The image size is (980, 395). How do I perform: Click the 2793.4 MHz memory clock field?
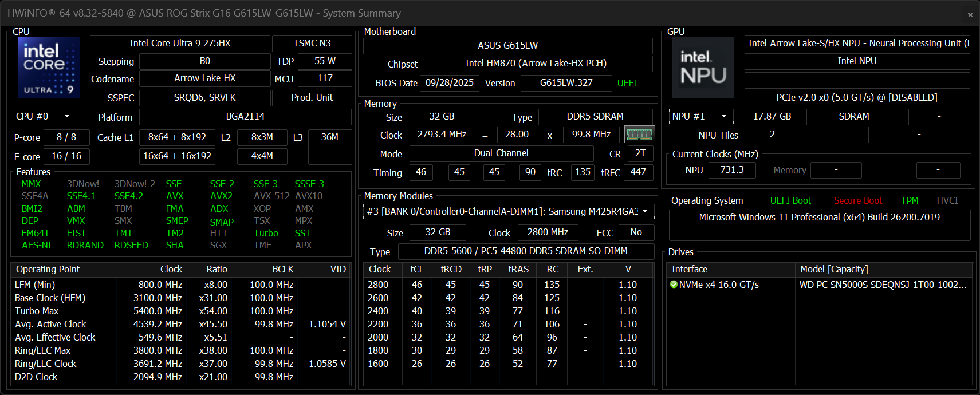[x=442, y=135]
